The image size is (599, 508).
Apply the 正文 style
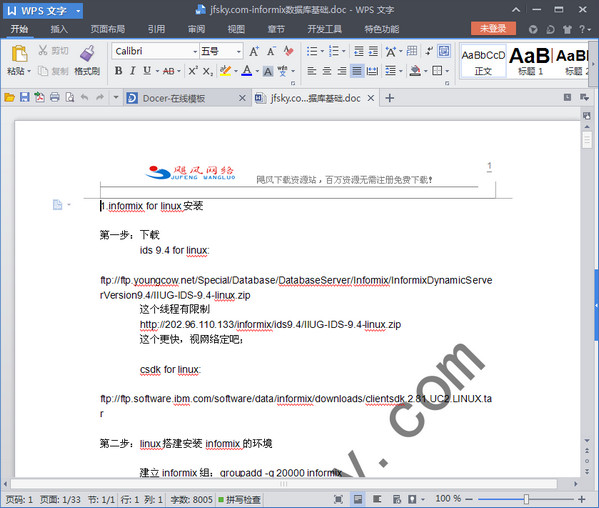(483, 61)
